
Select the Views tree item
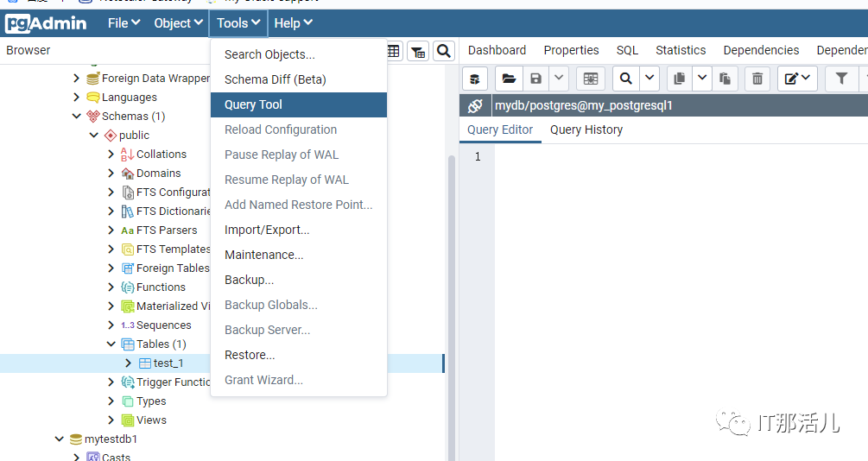[x=151, y=420]
